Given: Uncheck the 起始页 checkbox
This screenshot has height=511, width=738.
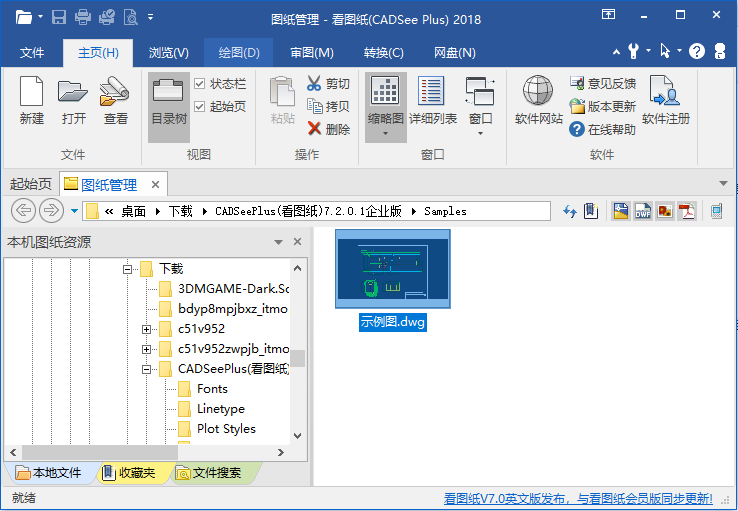Looking at the screenshot, I should 200,106.
